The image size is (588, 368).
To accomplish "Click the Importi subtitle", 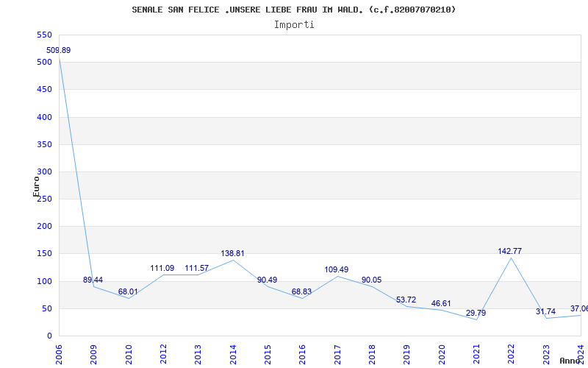I will [x=294, y=25].
